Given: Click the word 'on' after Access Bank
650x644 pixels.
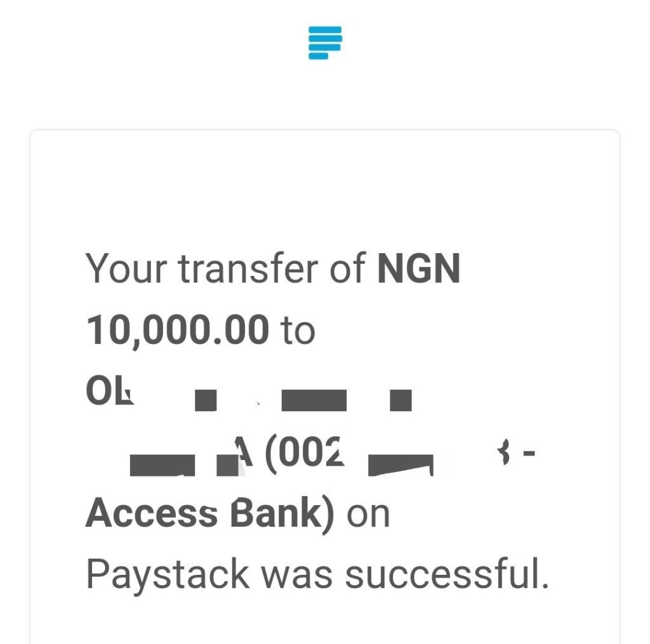Looking at the screenshot, I should pyautogui.click(x=368, y=515).
